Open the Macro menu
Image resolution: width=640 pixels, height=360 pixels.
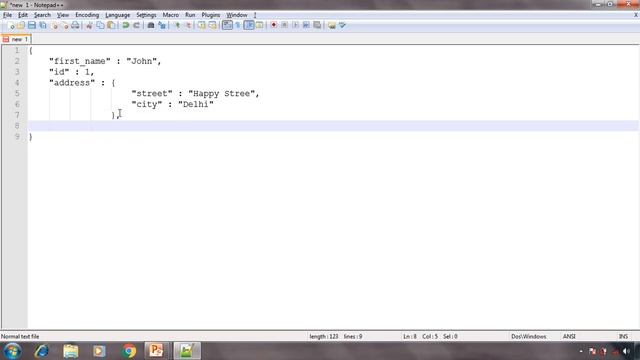pos(171,15)
